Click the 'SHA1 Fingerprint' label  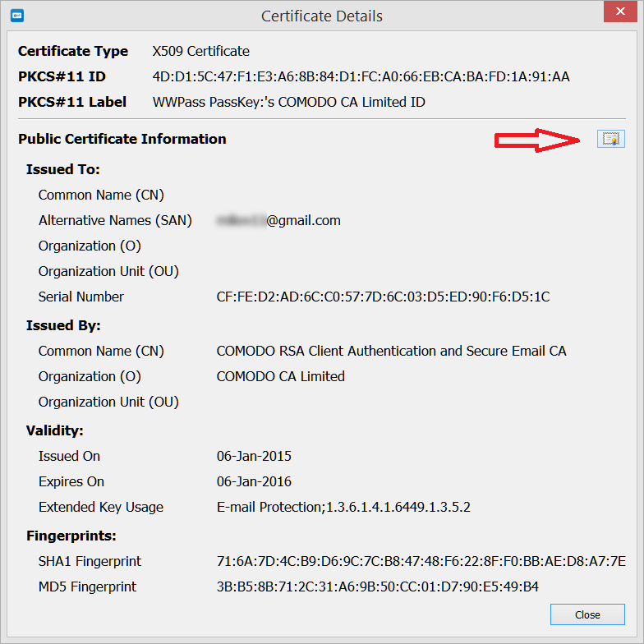(x=90, y=562)
